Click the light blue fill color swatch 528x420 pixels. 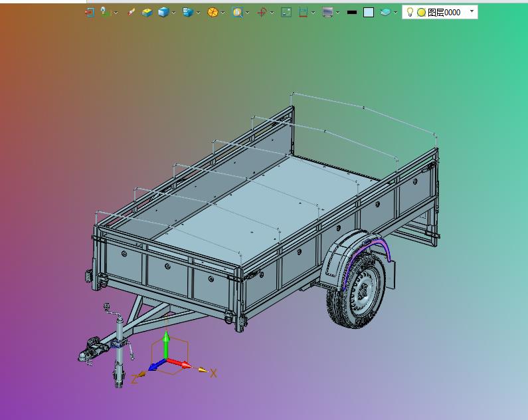[x=369, y=13]
